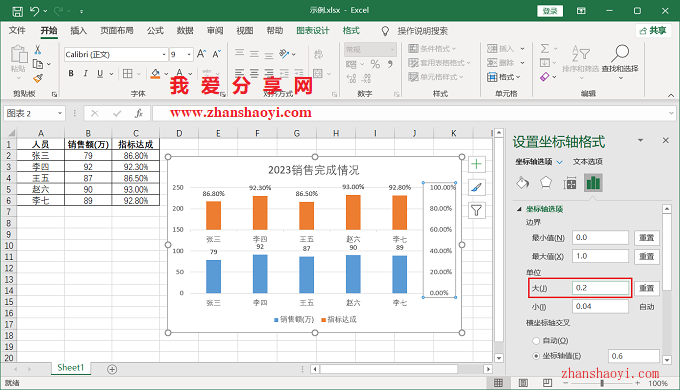Apply Underline formatting
This screenshot has height=390, width=680.
pos(100,74)
